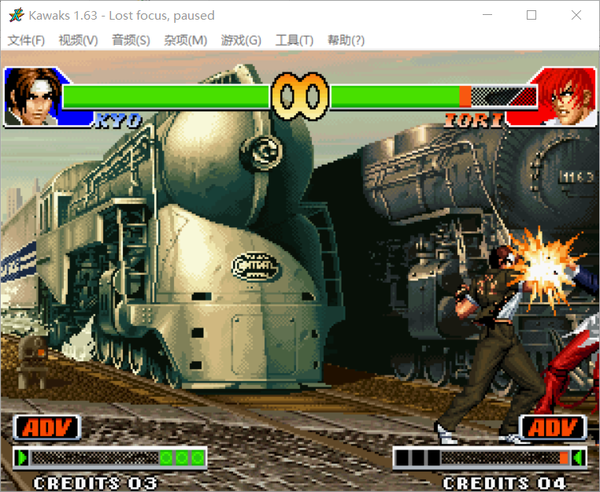Click the IORI name label
Screen dimensions: 600x492
tap(474, 121)
